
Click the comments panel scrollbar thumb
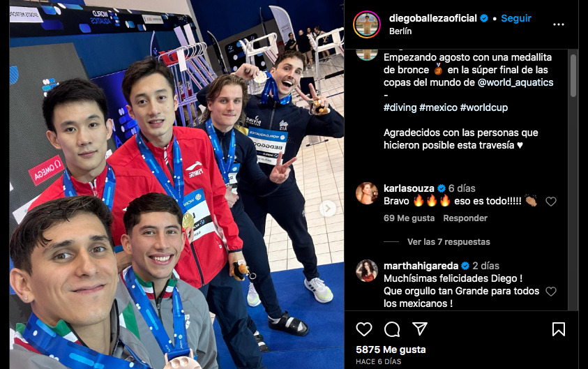[x=573, y=75]
